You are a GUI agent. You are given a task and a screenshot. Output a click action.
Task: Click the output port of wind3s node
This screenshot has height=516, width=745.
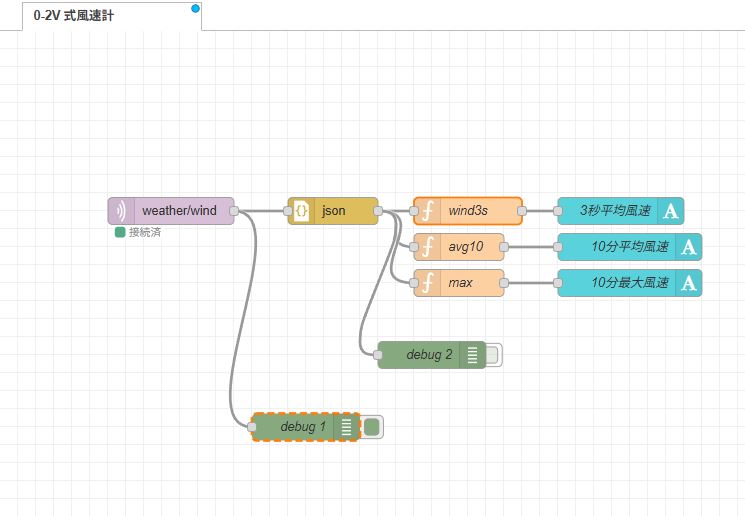[x=522, y=211]
